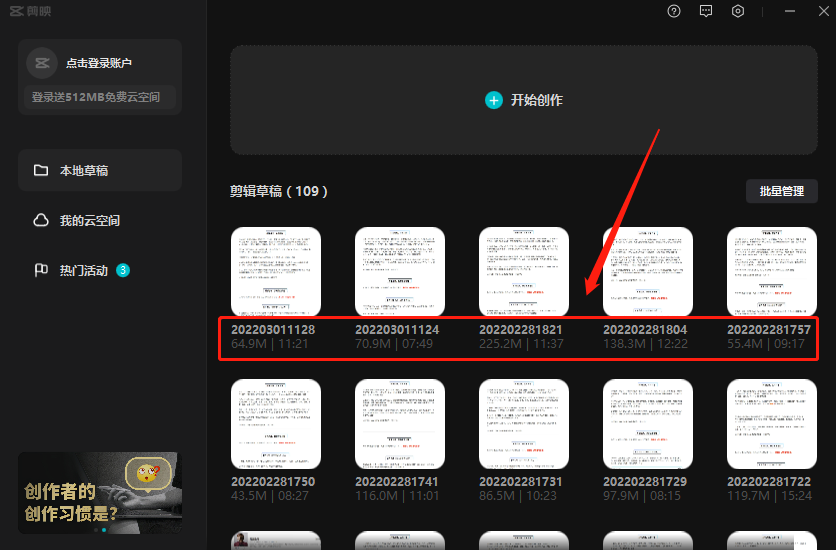Click the folder icon beside 本地草稿
Screen dimensions: 836x550
click(x=41, y=171)
